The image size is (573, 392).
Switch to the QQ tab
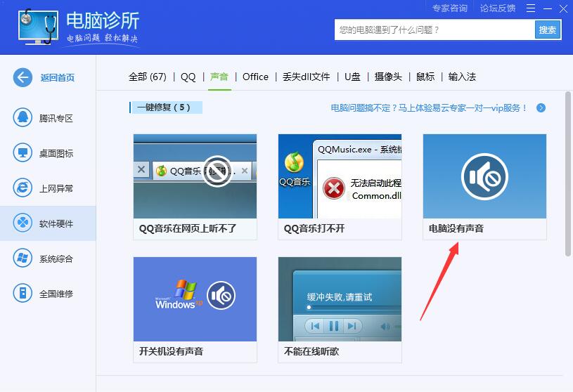click(188, 77)
